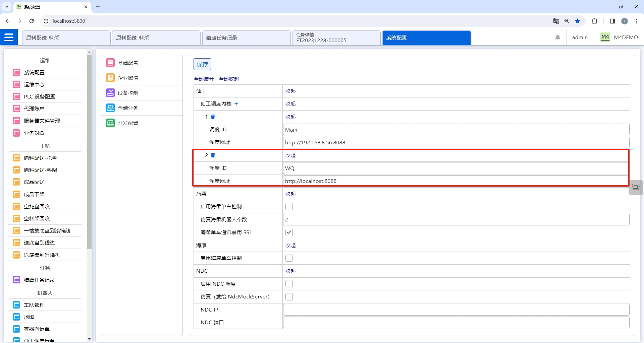Screen dimensions: 644x343
Task: Open 猎鹰任务记录 in the sidebar
Action: point(45,280)
